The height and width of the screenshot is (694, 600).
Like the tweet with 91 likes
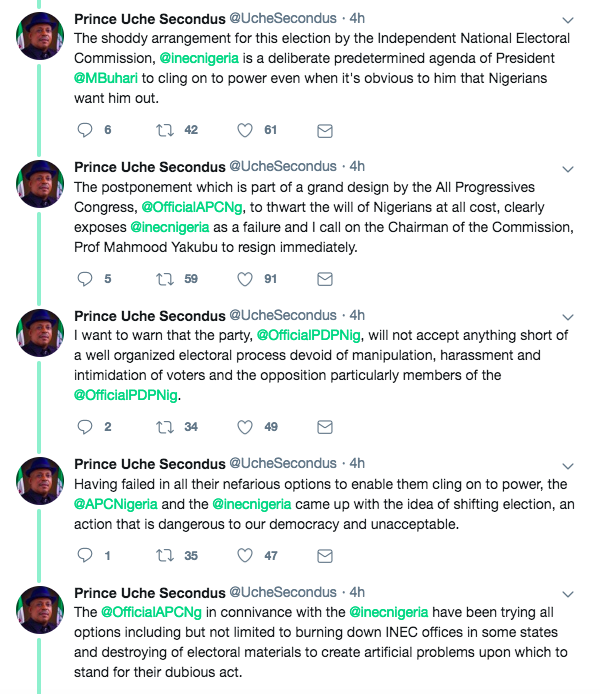coord(245,279)
